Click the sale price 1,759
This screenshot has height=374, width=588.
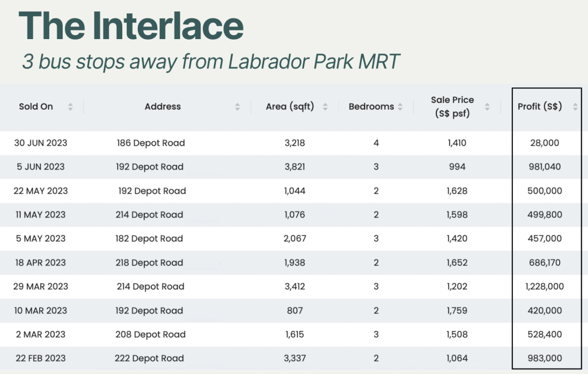(457, 311)
